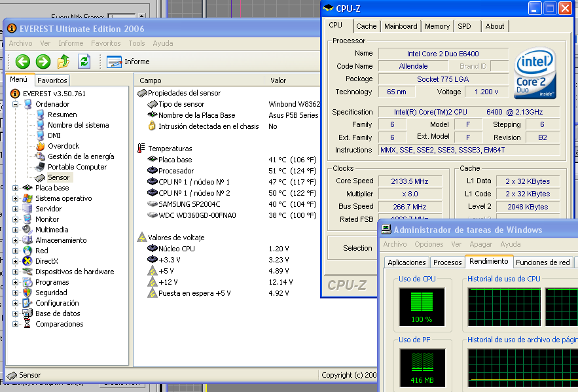The image size is (578, 392).
Task: Switch to the Memory tab in CPU-Z
Action: (437, 26)
